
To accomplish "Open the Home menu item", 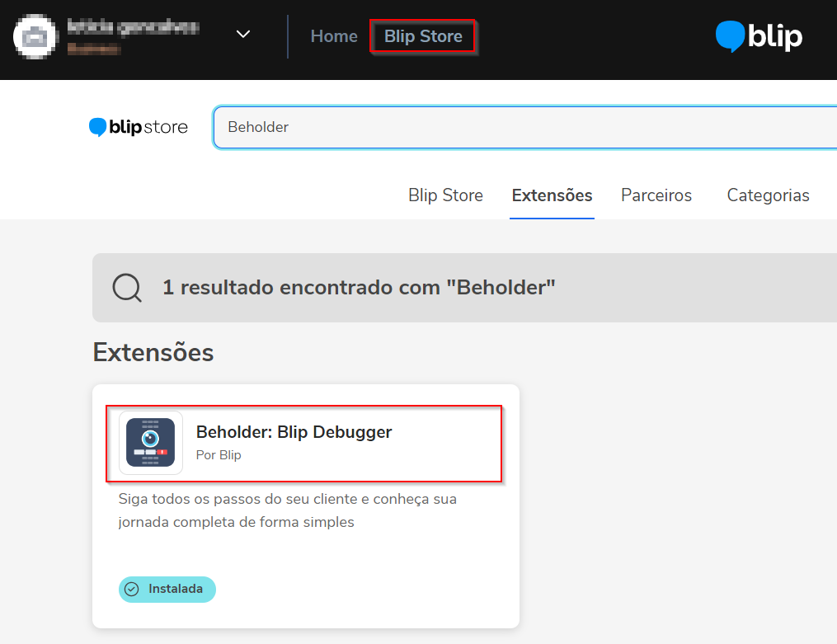I will click(334, 36).
